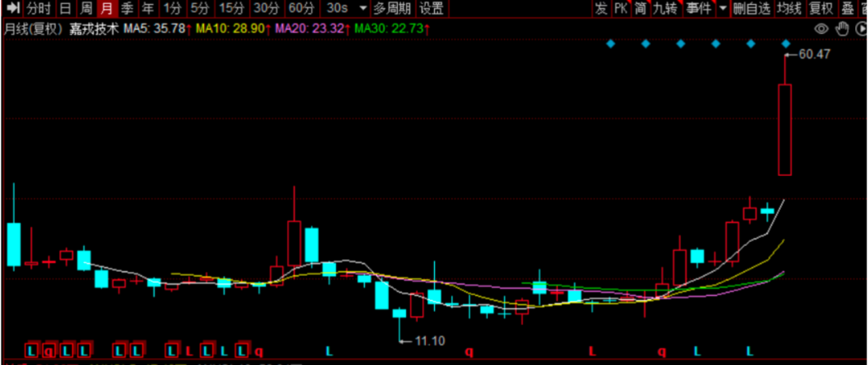
Task: Select the 周 weekly period tab
Action: (x=86, y=9)
